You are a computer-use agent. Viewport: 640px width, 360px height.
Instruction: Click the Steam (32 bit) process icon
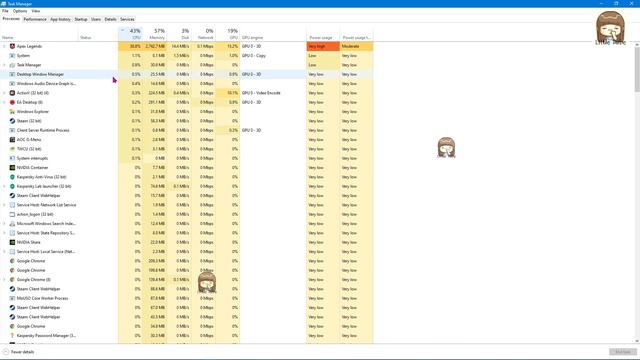pyautogui.click(x=12, y=121)
